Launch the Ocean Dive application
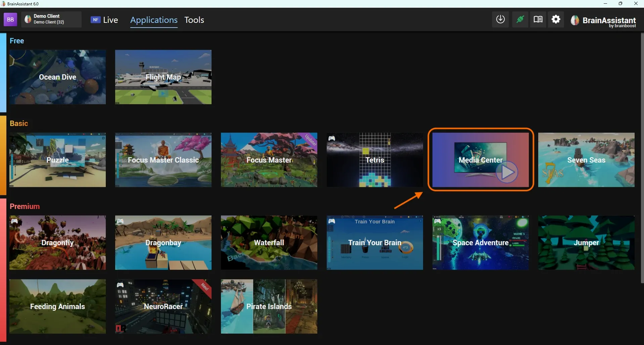The image size is (644, 345). coord(57,77)
